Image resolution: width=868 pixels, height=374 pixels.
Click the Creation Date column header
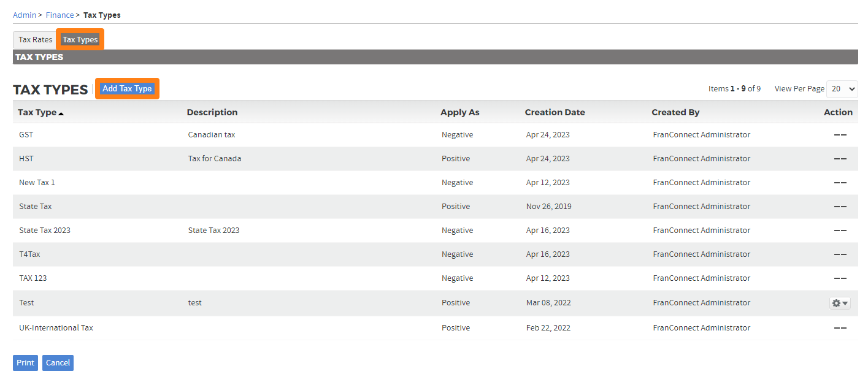tap(555, 112)
